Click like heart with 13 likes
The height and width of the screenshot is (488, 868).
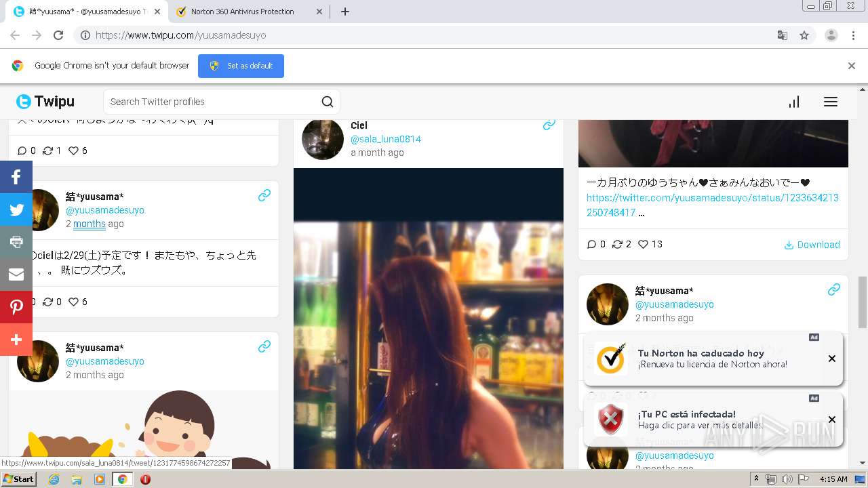[643, 245]
